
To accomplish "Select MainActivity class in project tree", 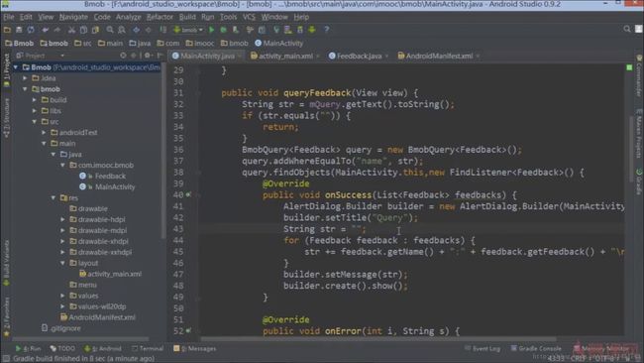I will click(115, 186).
